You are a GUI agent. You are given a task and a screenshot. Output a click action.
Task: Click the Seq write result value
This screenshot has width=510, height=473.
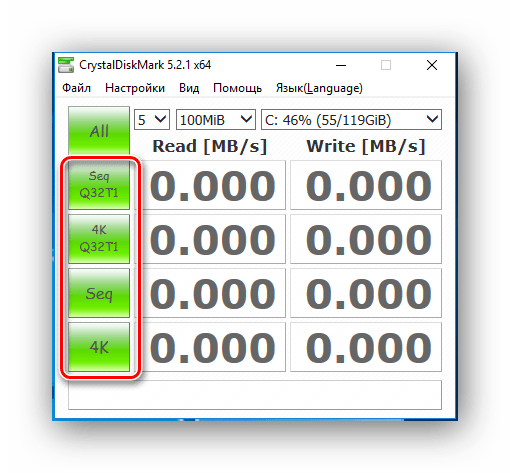click(369, 293)
